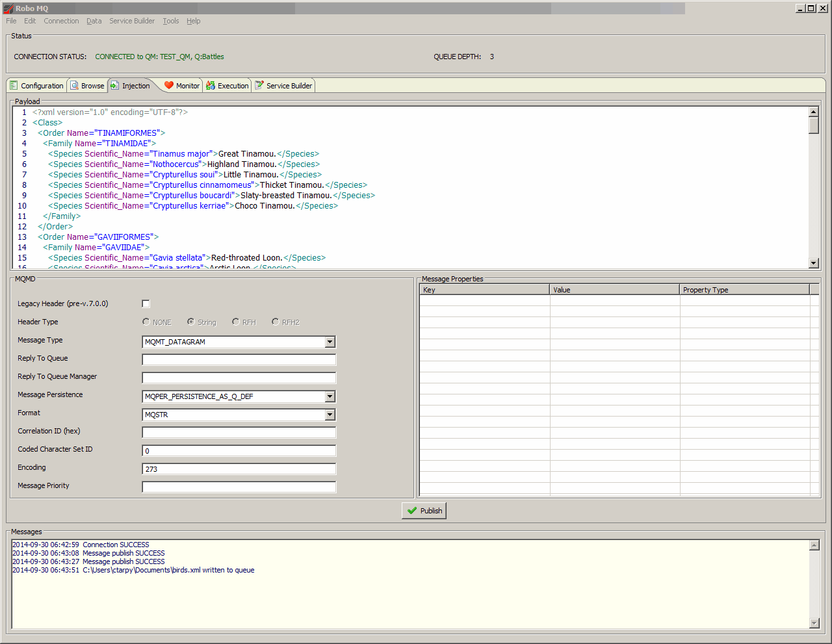The image size is (832, 644).
Task: Click the Injection tab arrow icon
Action: (x=114, y=86)
